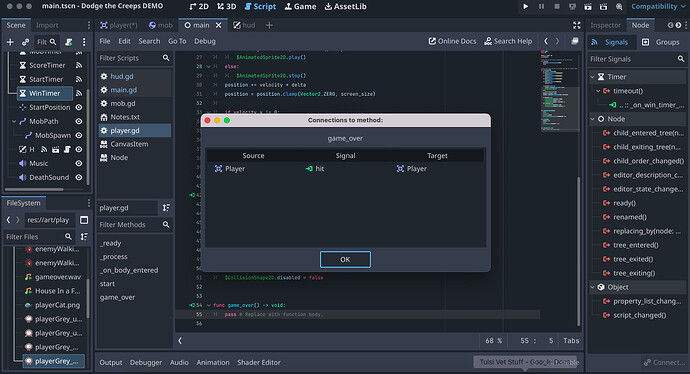690x374 pixels.
Task: Click the Run Specific Scene icon
Action: coord(603,7)
